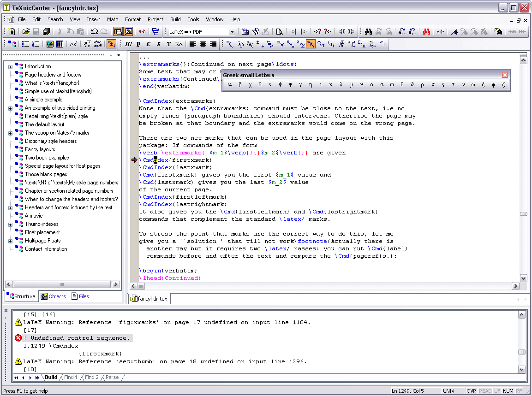Image resolution: width=532 pixels, height=396 pixels.
Task: Switch to the Parse output tab
Action: [112, 377]
